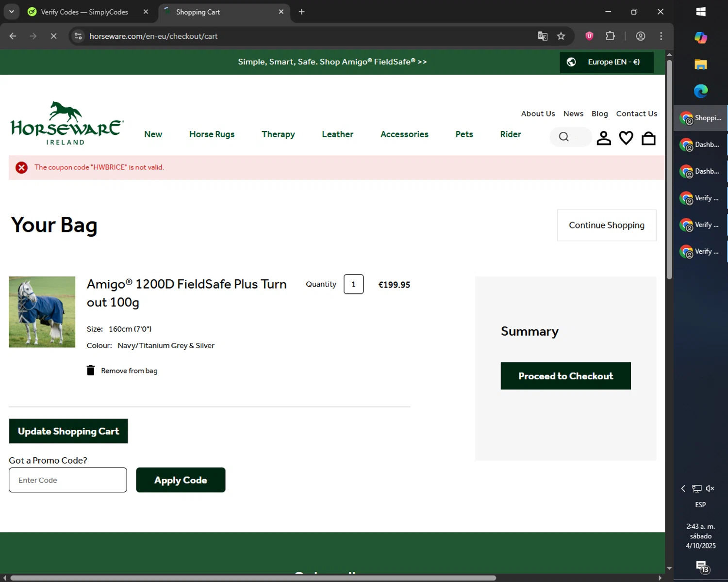Open the Contact Us link
The image size is (728, 582).
tap(637, 113)
